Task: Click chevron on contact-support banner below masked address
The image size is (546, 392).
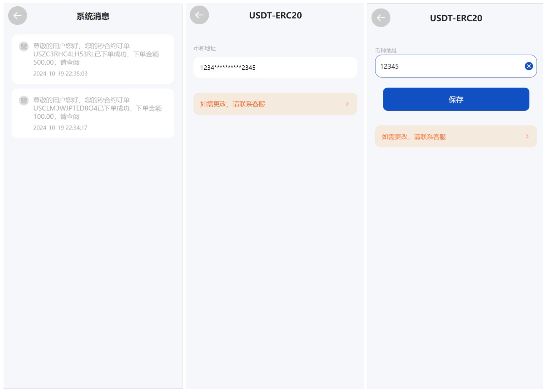Action: (x=347, y=104)
